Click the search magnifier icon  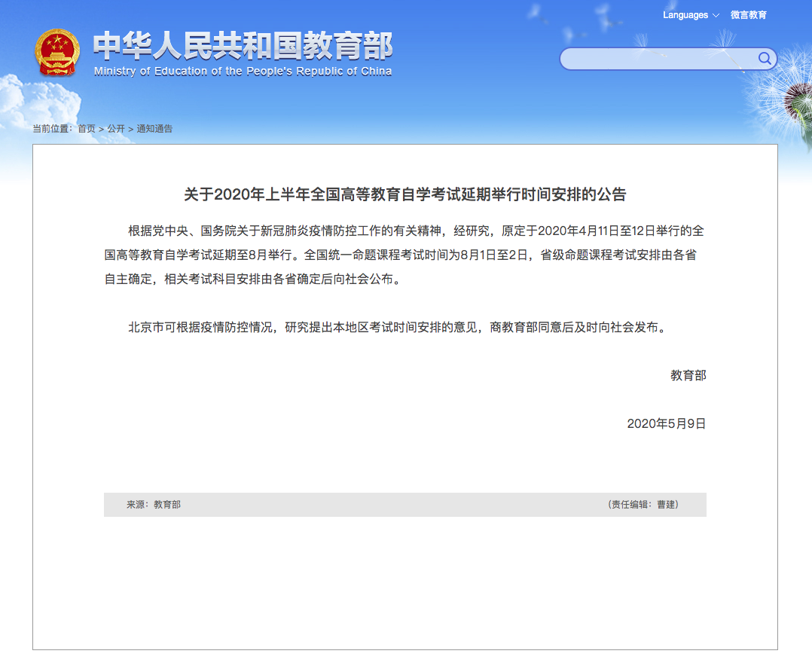pos(764,59)
